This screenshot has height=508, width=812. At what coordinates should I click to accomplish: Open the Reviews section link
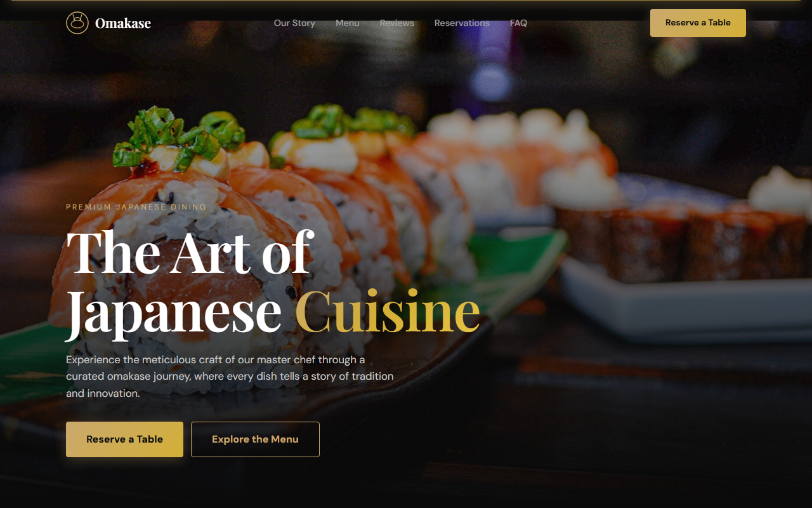coord(397,23)
